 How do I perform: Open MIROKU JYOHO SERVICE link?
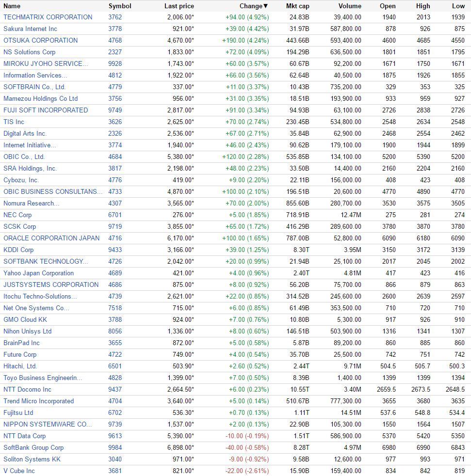pyautogui.click(x=46, y=64)
